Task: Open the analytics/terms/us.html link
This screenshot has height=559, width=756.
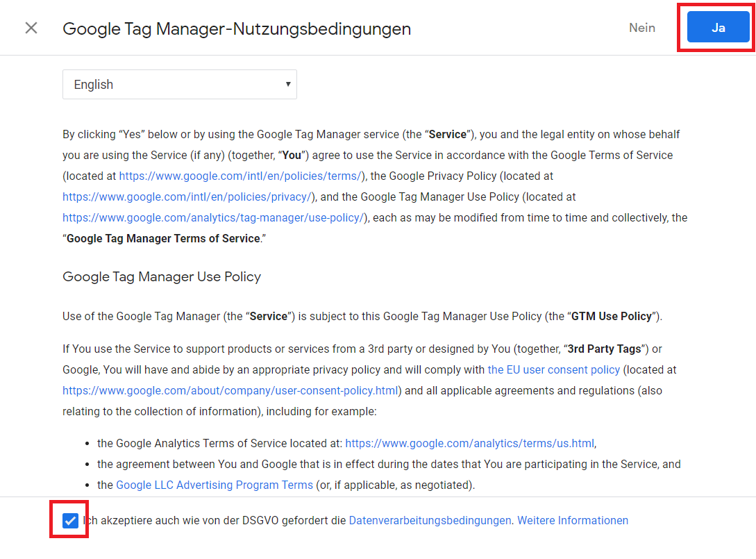Action: point(469,443)
